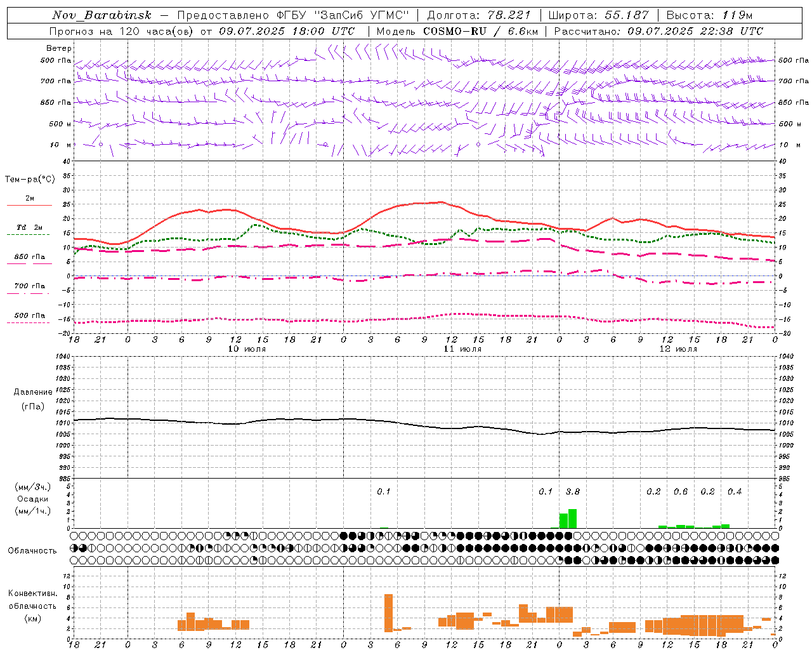Click the Широта: 55.187 header value
This screenshot has height=650, width=812.
(598, 15)
